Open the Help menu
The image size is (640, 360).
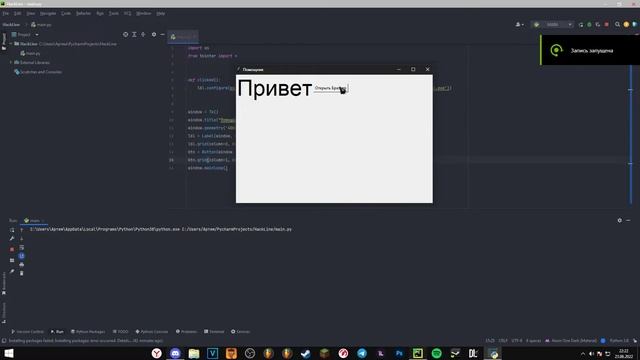tap(160, 13)
